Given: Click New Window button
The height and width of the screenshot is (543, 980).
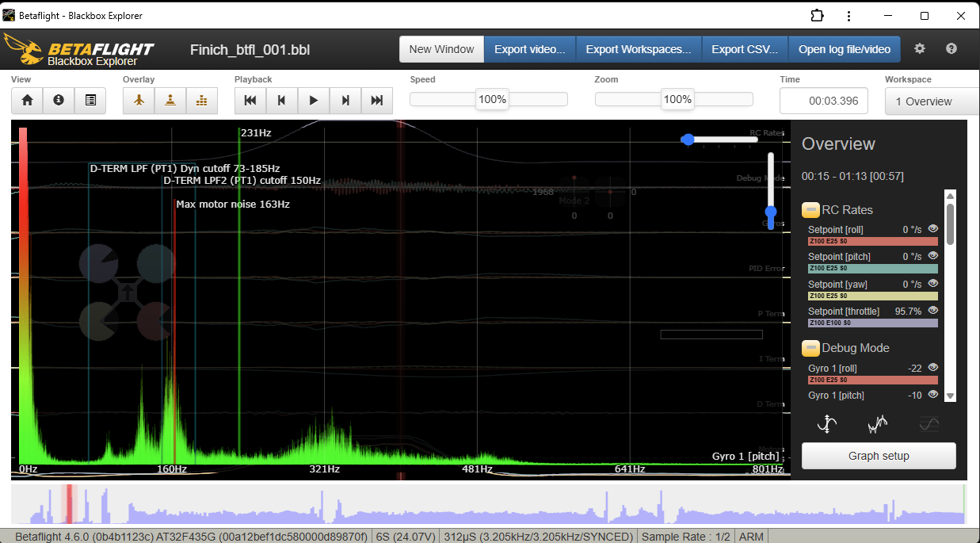Looking at the screenshot, I should tap(441, 49).
